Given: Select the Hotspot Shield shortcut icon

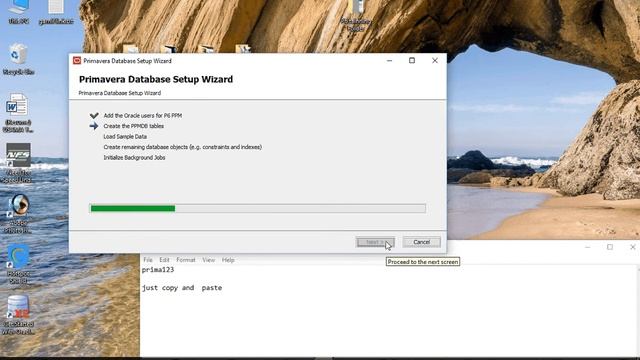Looking at the screenshot, I should click(18, 264).
